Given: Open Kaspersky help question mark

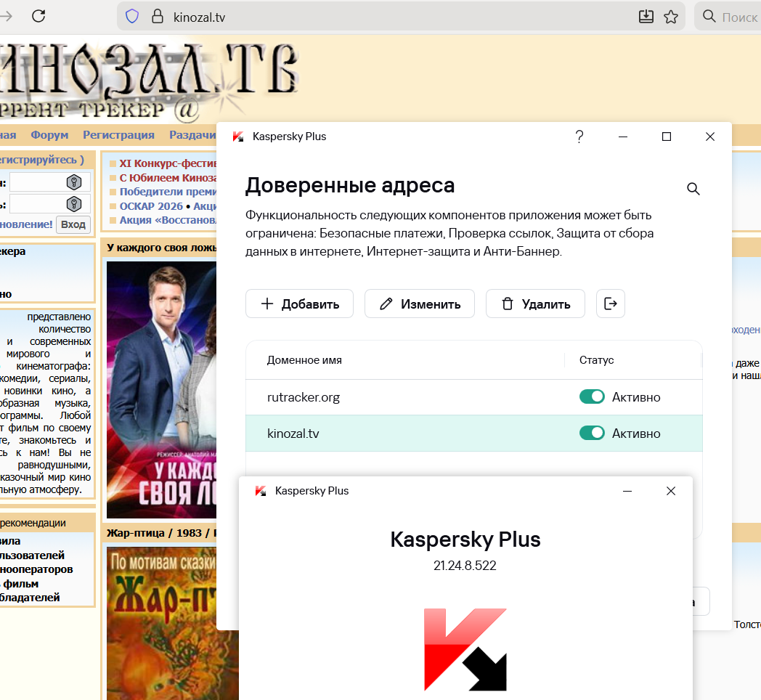Looking at the screenshot, I should (x=579, y=137).
